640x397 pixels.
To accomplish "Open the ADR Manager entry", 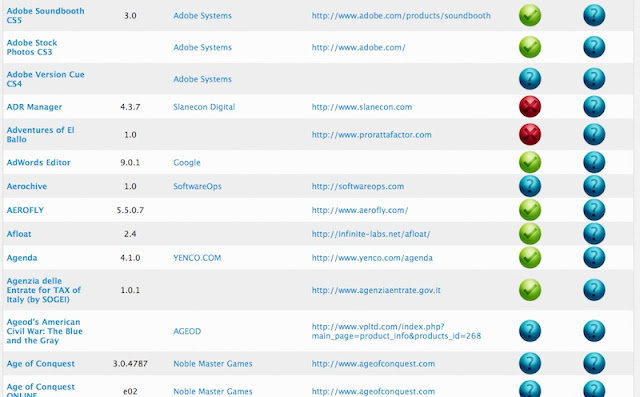I will (34, 107).
